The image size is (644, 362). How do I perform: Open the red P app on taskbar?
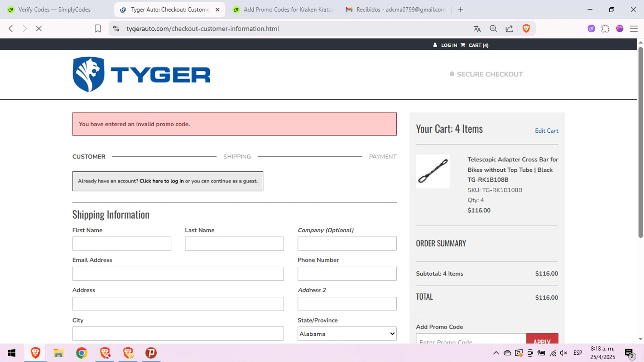(151, 353)
